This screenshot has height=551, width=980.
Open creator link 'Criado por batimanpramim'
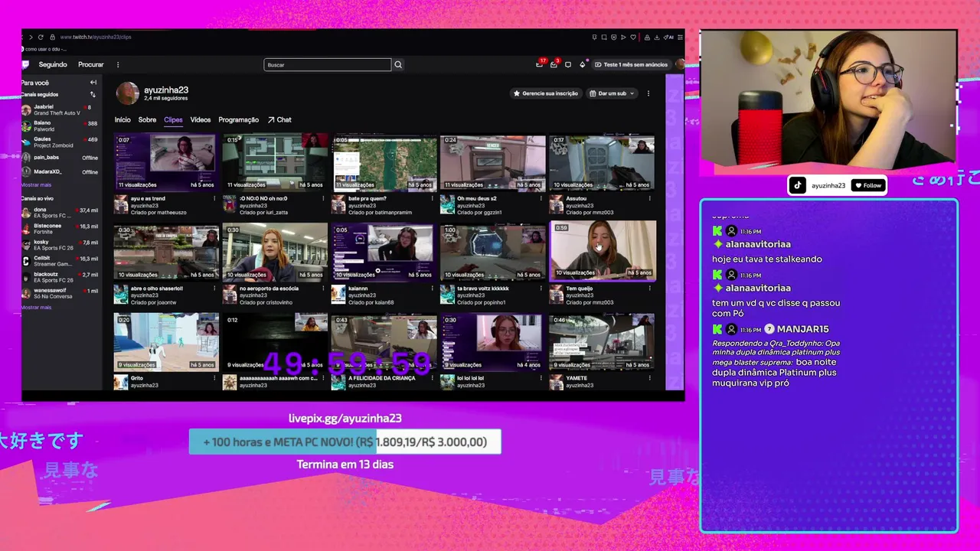(x=380, y=213)
